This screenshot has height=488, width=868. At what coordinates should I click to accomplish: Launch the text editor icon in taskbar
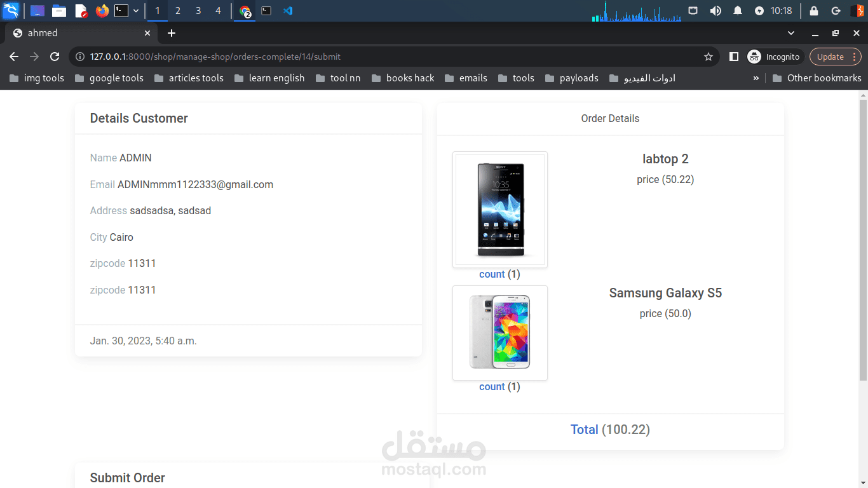pyautogui.click(x=81, y=11)
